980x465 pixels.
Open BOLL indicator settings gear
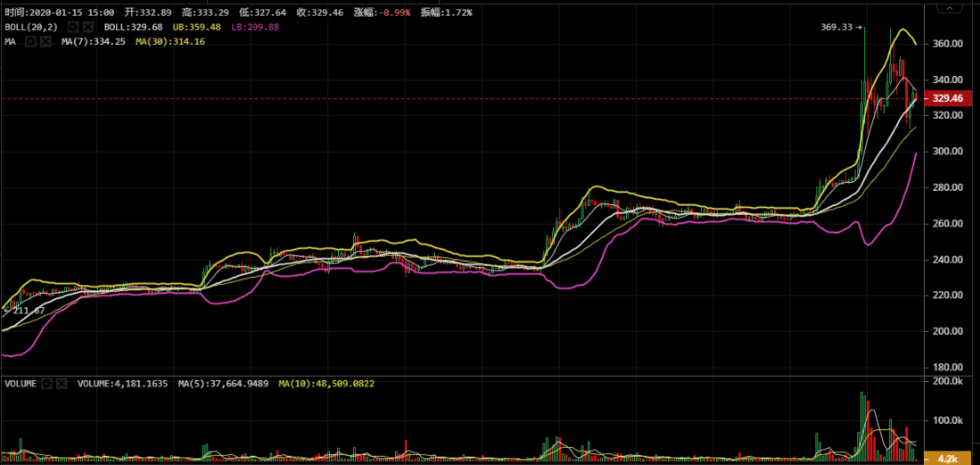[73, 27]
